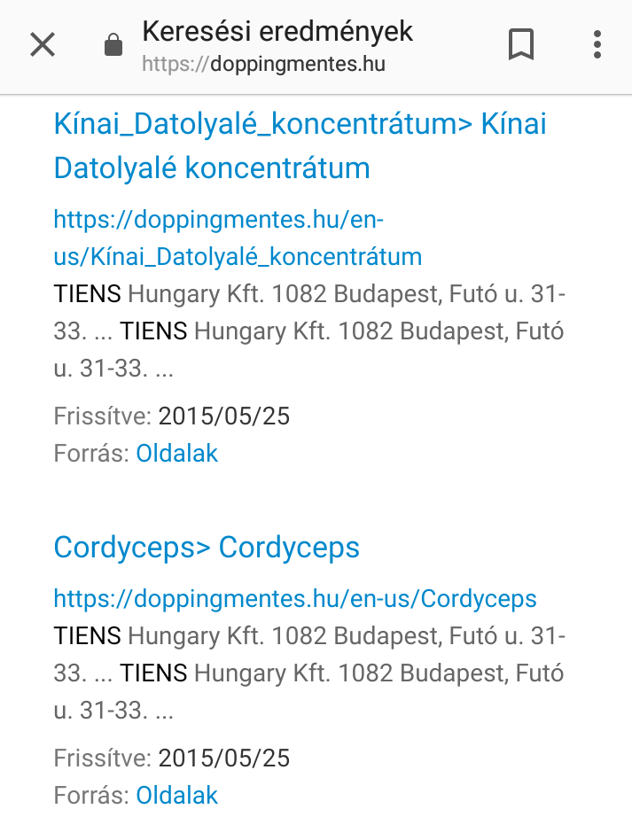Viewport: 632px width, 840px height.
Task: Tap the padlock security icon
Action: click(113, 45)
